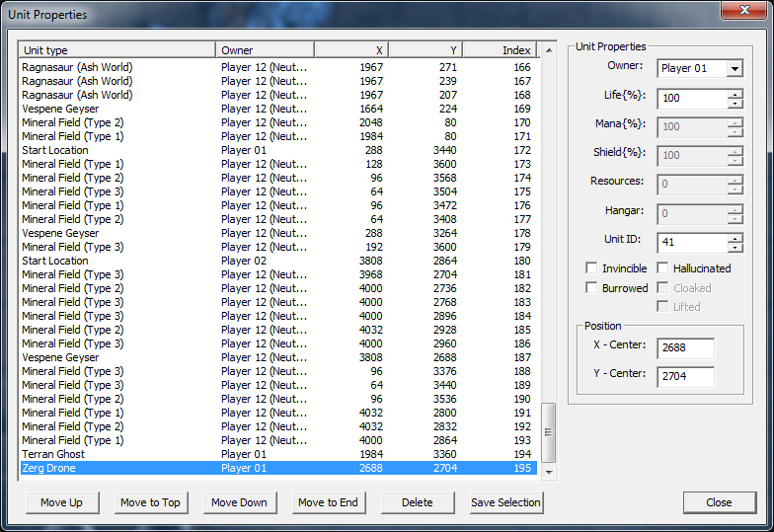Sort list by Unit type column header
Image resolution: width=774 pixels, height=532 pixels.
[x=116, y=50]
